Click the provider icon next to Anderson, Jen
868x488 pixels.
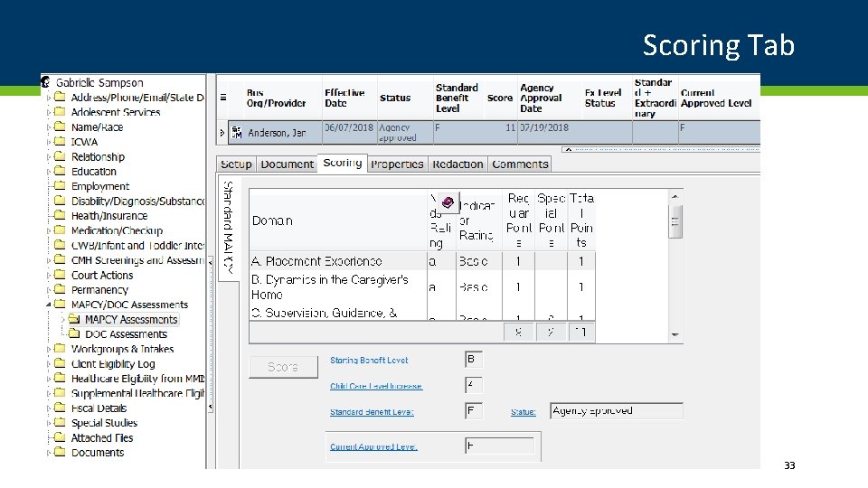236,132
